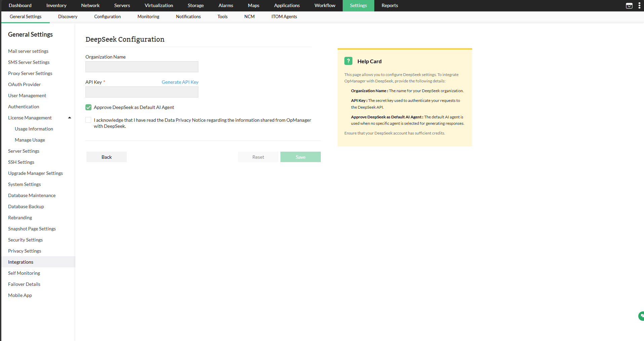
Task: Select the General Settings sub-tab
Action: click(x=26, y=17)
